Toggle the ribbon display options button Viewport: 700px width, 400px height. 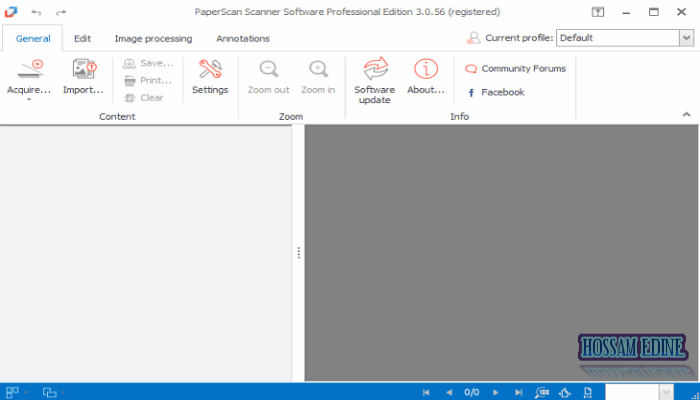[598, 12]
